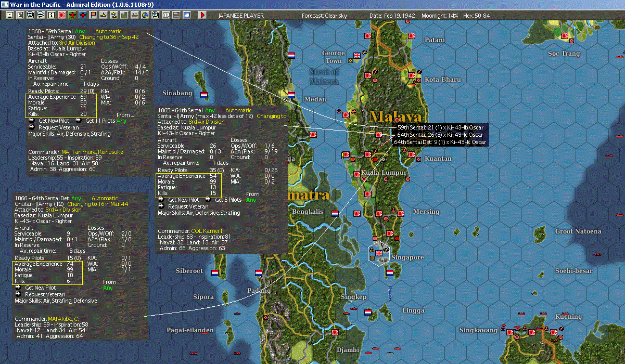Click the globe toolbar icon
The width and height of the screenshot is (625, 364).
[145, 15]
